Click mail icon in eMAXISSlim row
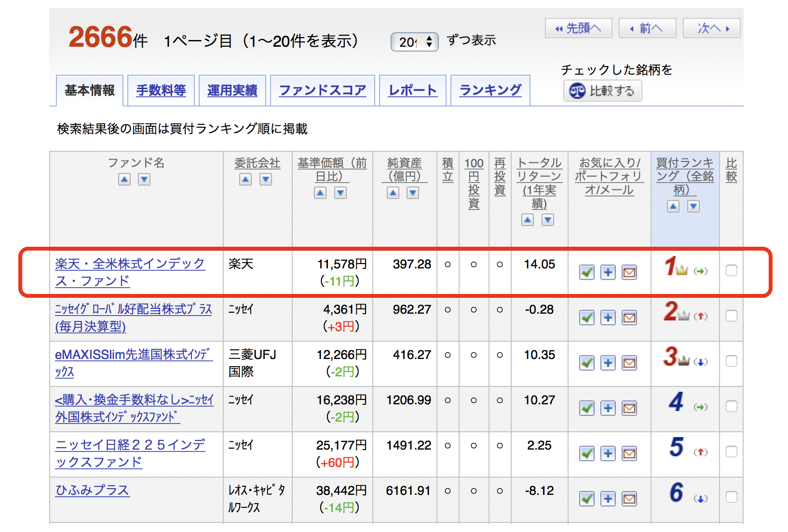Viewport: 788px width, 532px height. click(629, 363)
